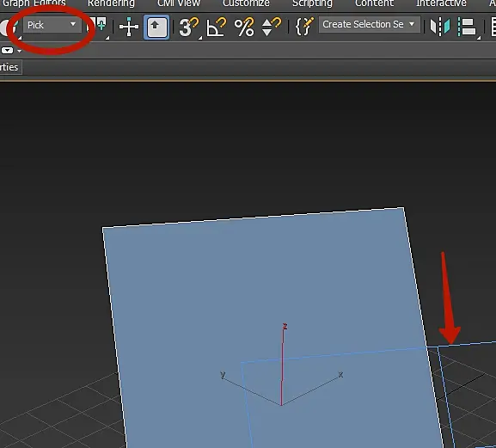The width and height of the screenshot is (496, 448).
Task: Open Edit Named Selection Sets icon
Action: (304, 27)
